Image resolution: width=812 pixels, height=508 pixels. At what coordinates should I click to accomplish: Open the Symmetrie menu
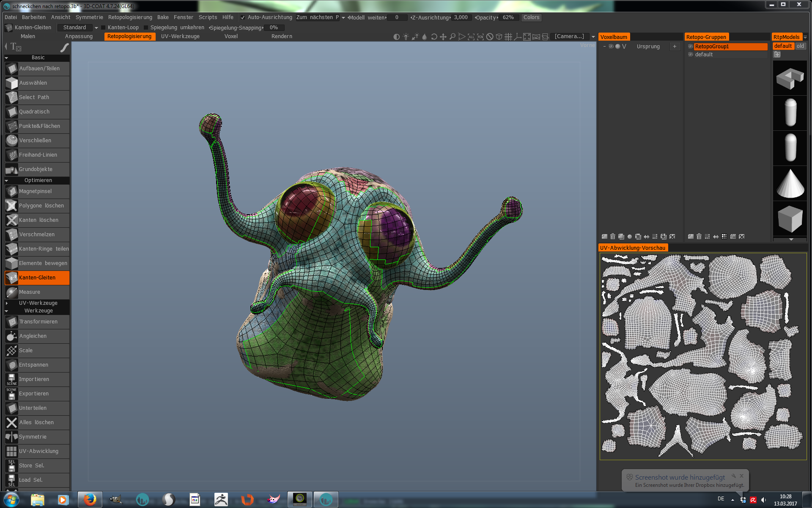(x=89, y=17)
